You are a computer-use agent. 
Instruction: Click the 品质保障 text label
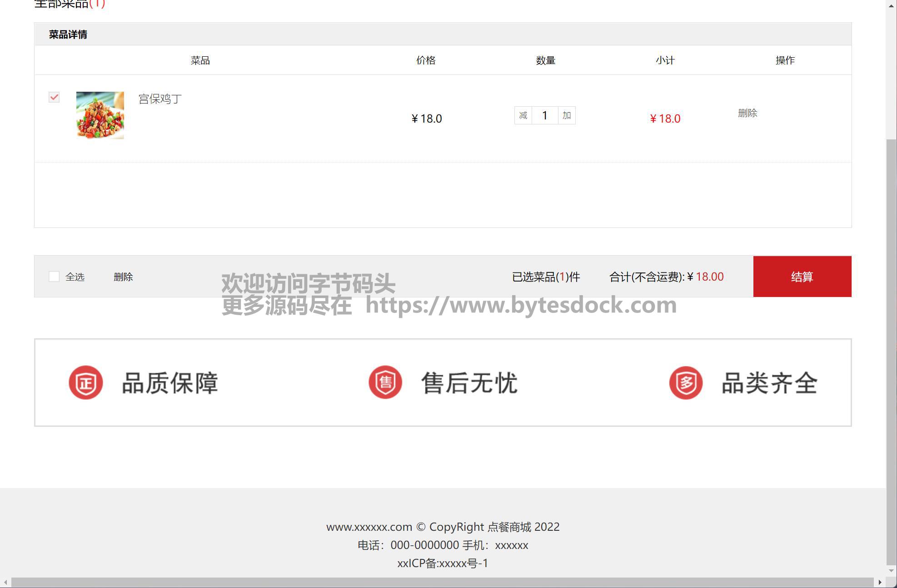click(170, 383)
